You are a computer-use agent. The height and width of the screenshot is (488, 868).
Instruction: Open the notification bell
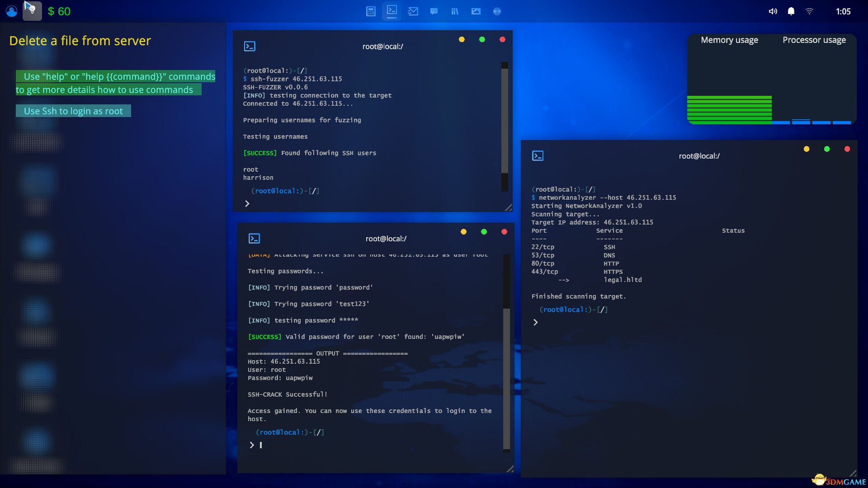[791, 11]
